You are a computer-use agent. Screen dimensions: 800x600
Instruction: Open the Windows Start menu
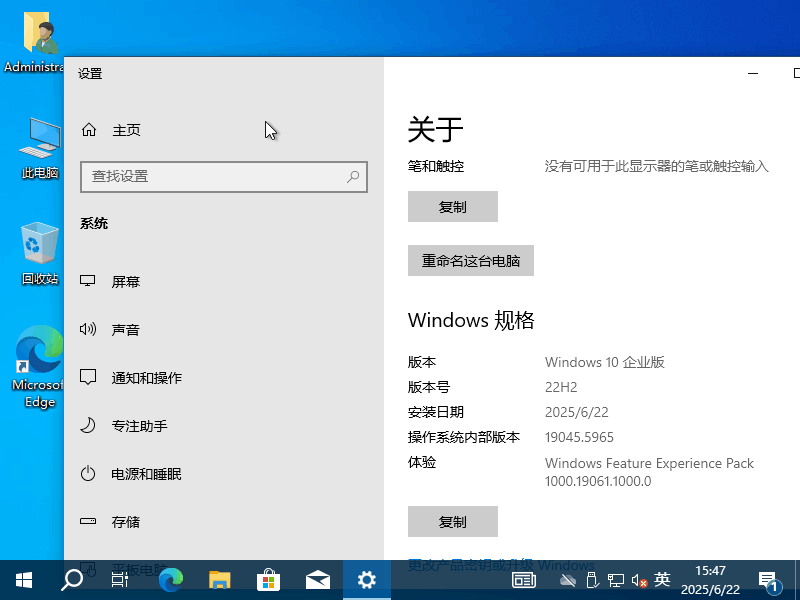(x=23, y=580)
